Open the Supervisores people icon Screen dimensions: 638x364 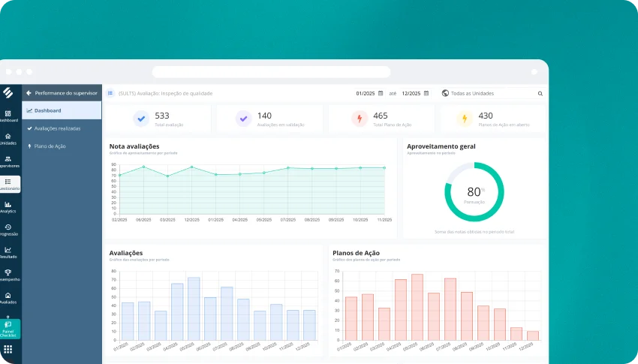coord(8,161)
